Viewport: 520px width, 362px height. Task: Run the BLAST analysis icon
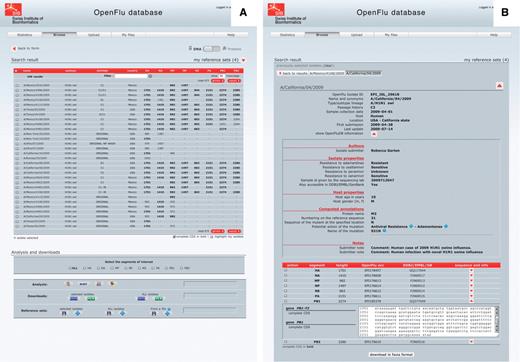coord(83,284)
